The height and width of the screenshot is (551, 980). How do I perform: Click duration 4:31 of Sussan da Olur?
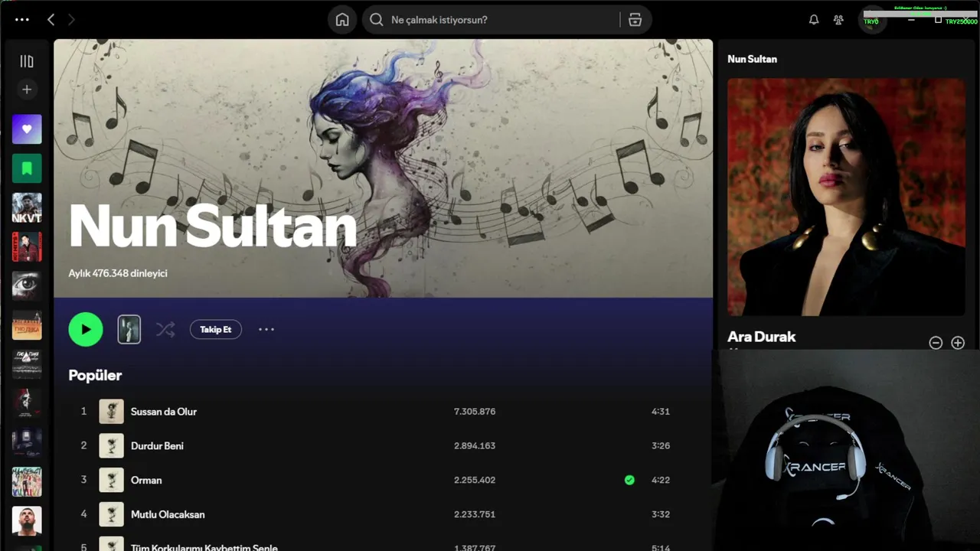(661, 412)
